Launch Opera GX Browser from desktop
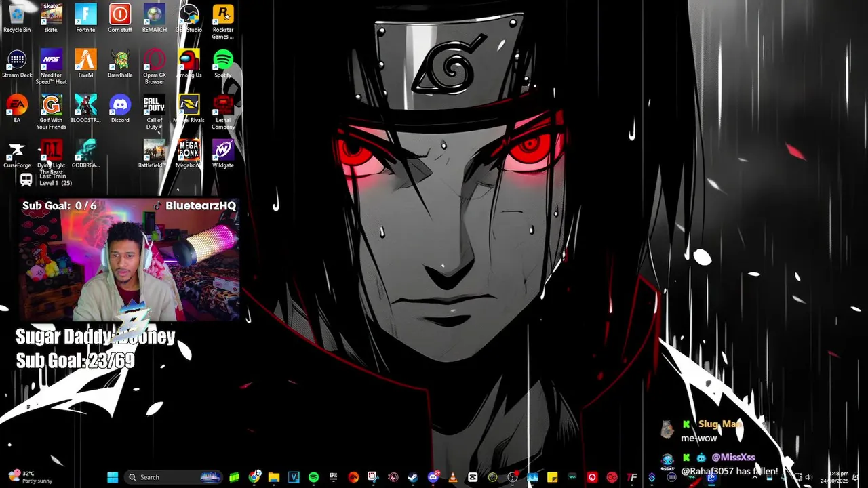868x488 pixels. [155, 67]
